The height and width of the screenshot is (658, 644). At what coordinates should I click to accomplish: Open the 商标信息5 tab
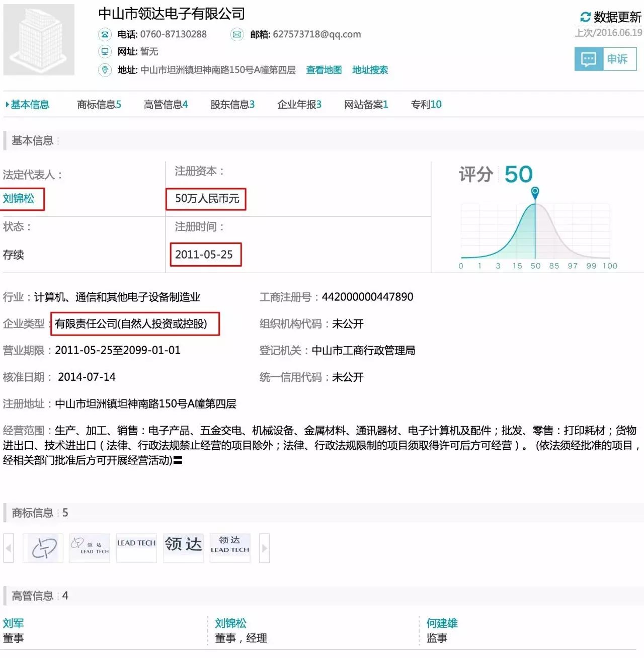tap(98, 105)
